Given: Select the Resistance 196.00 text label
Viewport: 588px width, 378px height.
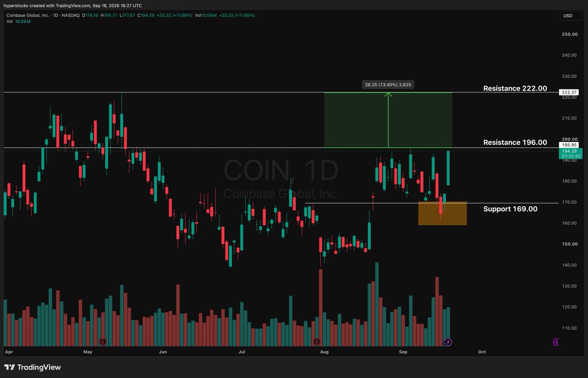Looking at the screenshot, I should coord(515,142).
